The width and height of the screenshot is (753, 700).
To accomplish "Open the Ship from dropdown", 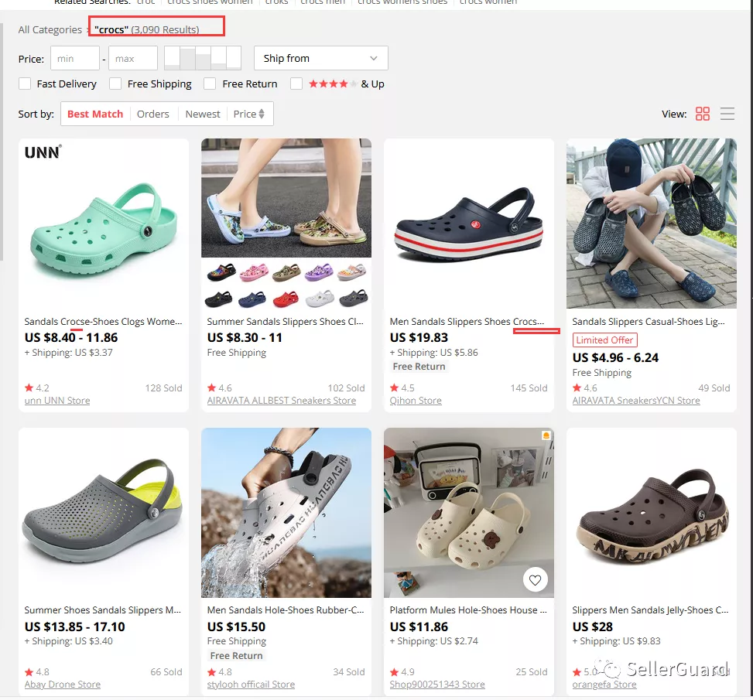I will [x=321, y=58].
